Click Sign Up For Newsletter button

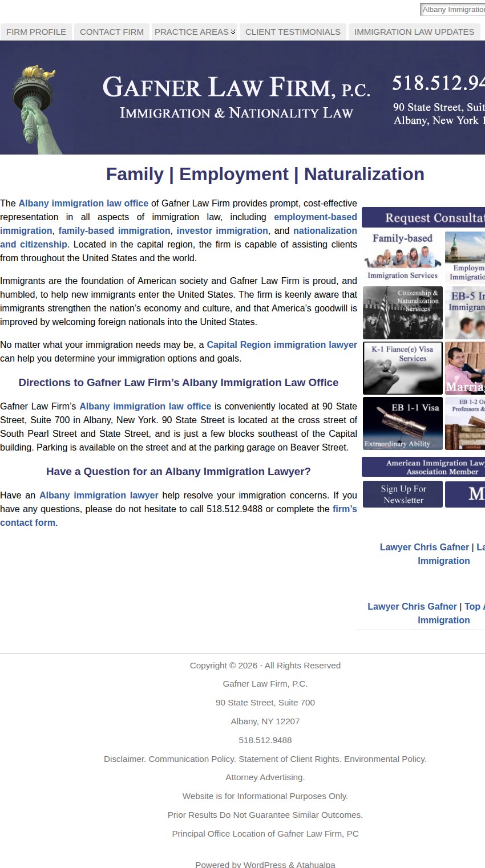click(x=403, y=494)
